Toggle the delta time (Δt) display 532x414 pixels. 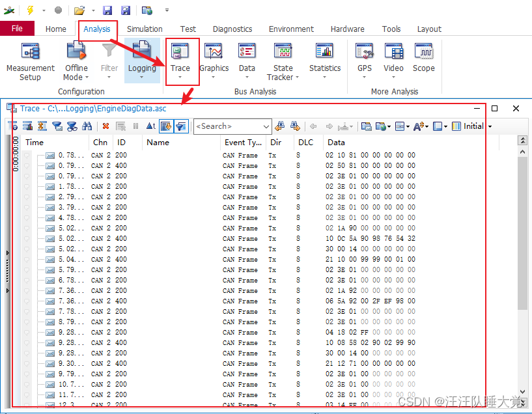(x=150, y=126)
